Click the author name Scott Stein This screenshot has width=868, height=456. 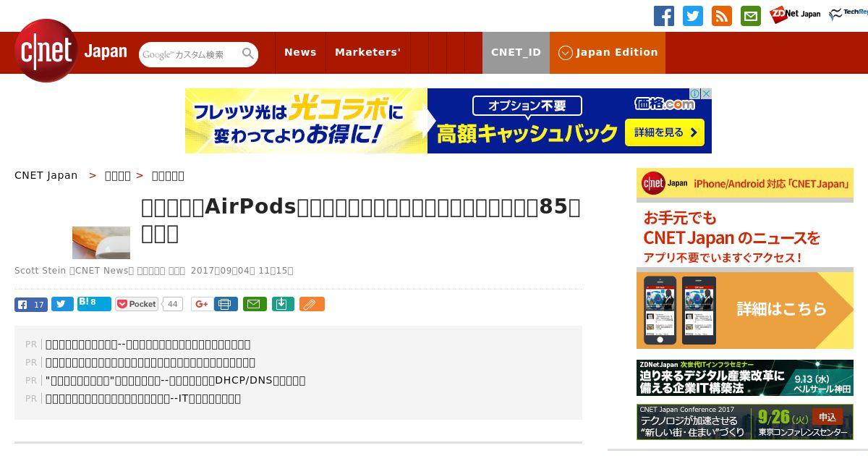40,271
